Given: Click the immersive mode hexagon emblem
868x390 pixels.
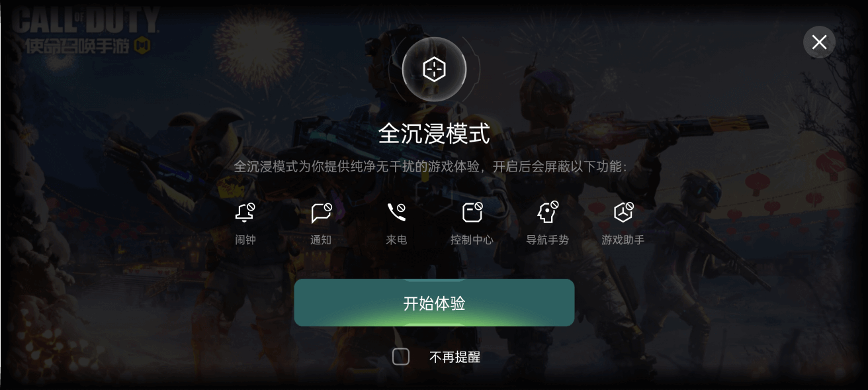Looking at the screenshot, I should click(434, 69).
